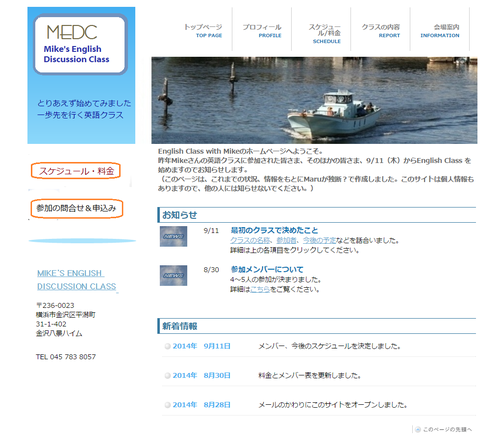Click the このページの先頭へ arrow icon
The image size is (500, 441).
point(418,429)
